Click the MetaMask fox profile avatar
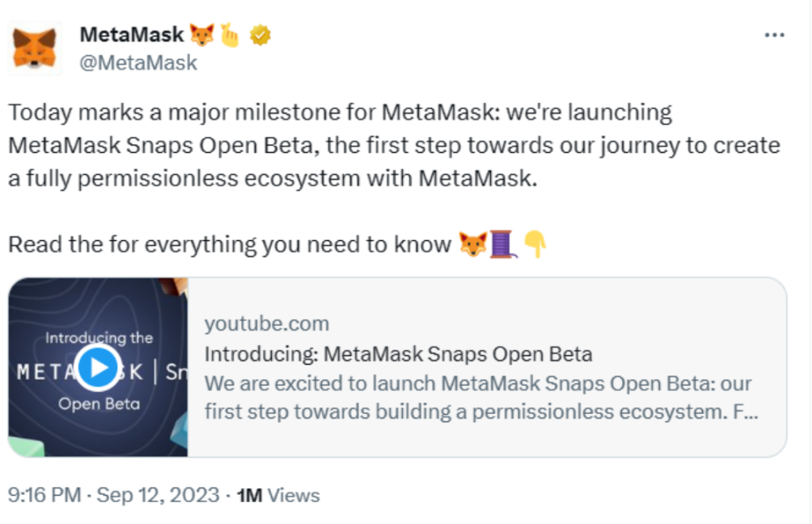 pos(35,48)
